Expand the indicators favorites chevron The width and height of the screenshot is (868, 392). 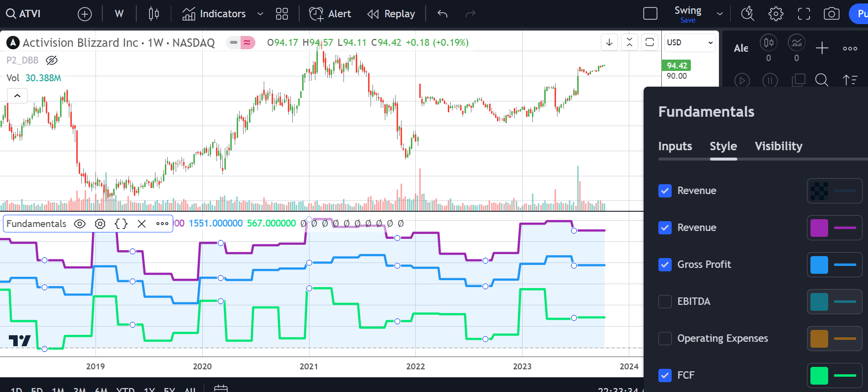260,14
